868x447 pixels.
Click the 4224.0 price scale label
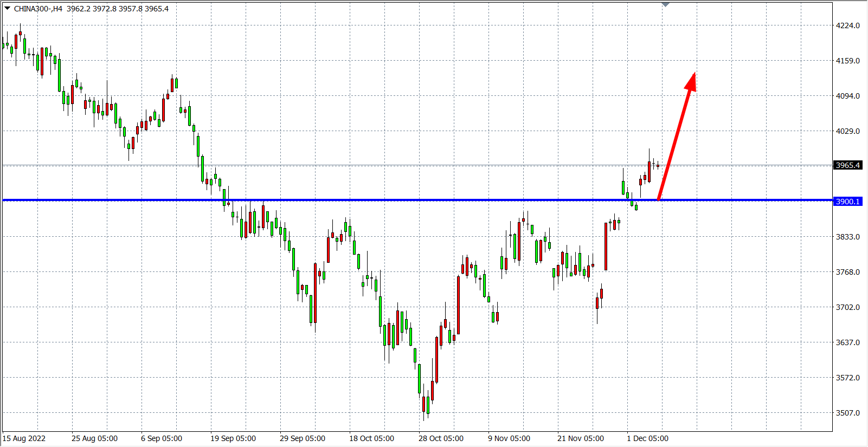pyautogui.click(x=847, y=25)
